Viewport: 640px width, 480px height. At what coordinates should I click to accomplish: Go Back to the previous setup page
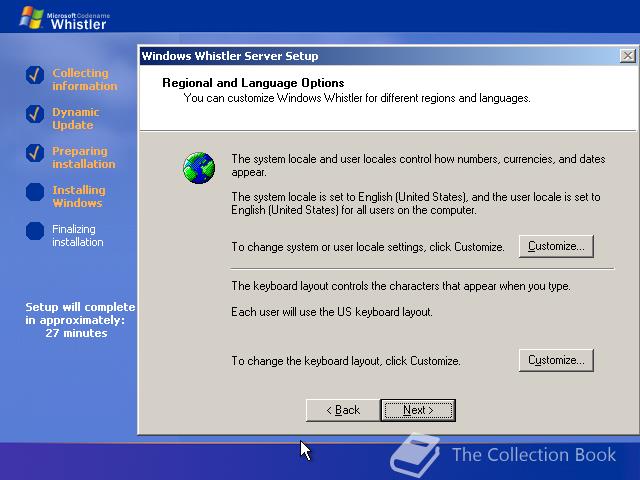coord(343,410)
